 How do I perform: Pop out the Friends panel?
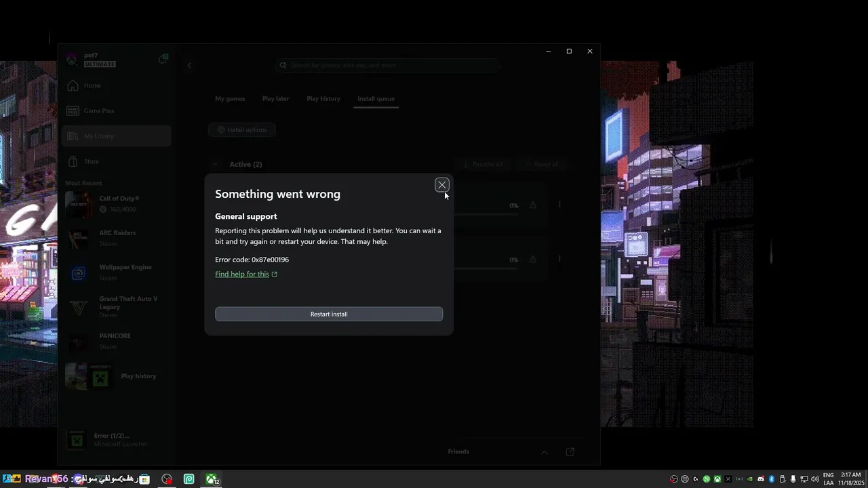pos(570,452)
